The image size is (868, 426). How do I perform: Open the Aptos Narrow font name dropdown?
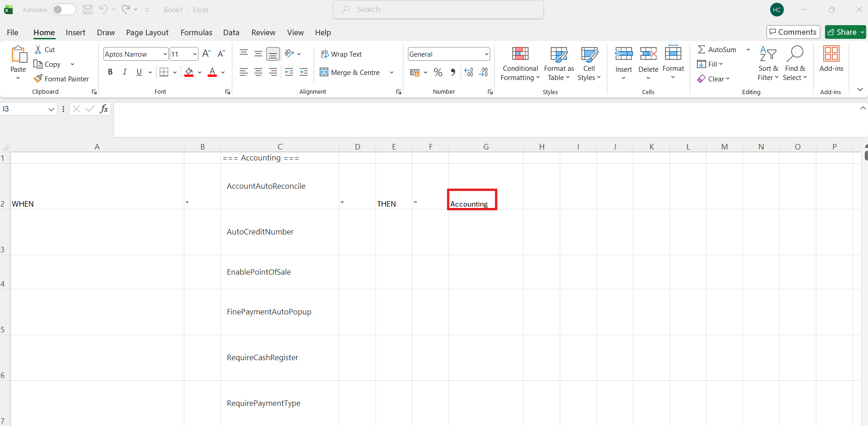[165, 54]
